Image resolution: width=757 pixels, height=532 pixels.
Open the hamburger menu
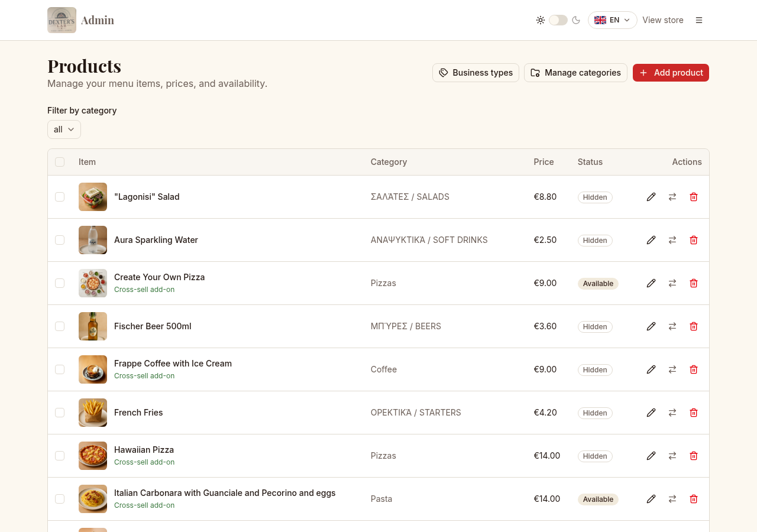pos(699,20)
